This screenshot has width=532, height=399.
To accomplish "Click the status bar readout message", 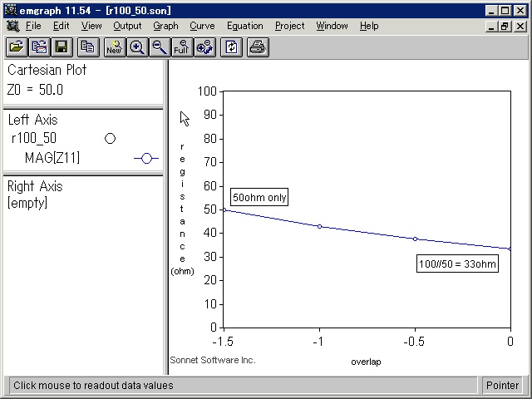I will (93, 386).
